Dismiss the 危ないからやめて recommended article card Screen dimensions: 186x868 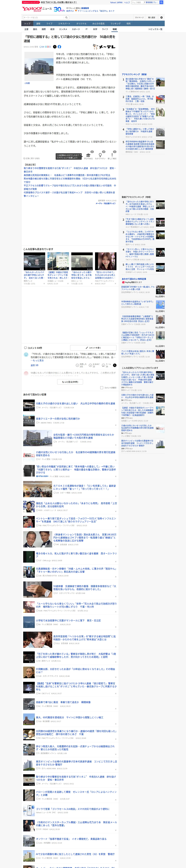115,283
